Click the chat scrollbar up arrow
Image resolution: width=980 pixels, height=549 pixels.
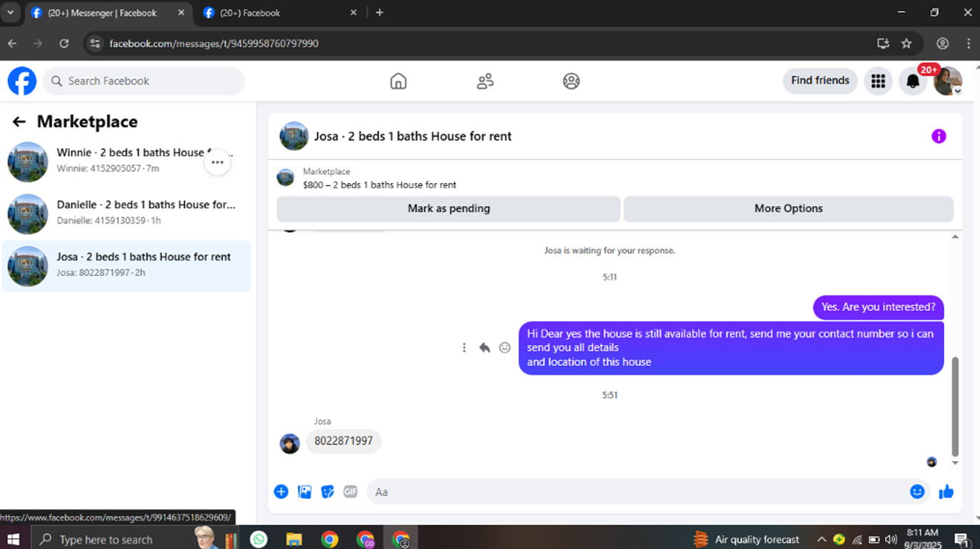(x=955, y=237)
